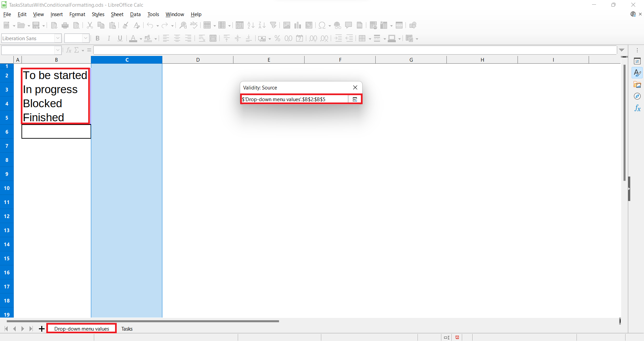Shrink the Validity Source dialog
This screenshot has width=644, height=341.
click(355, 99)
